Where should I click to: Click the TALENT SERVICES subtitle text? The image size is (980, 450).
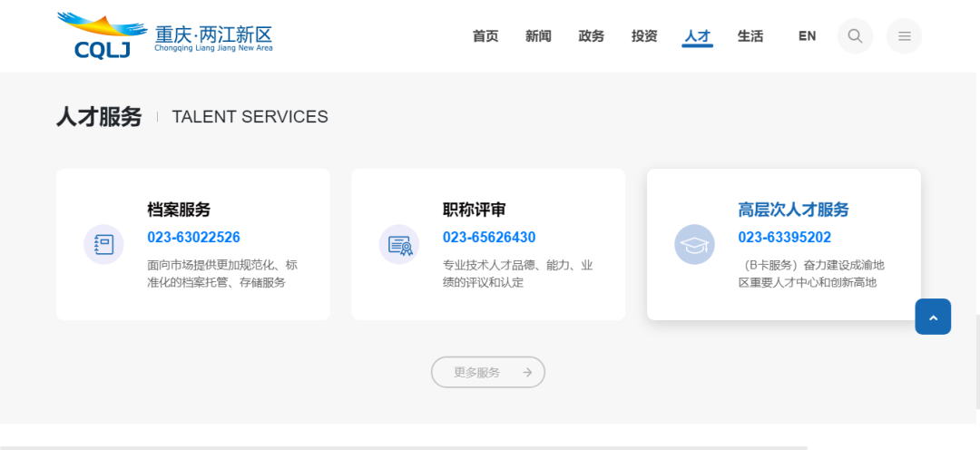[x=250, y=117]
